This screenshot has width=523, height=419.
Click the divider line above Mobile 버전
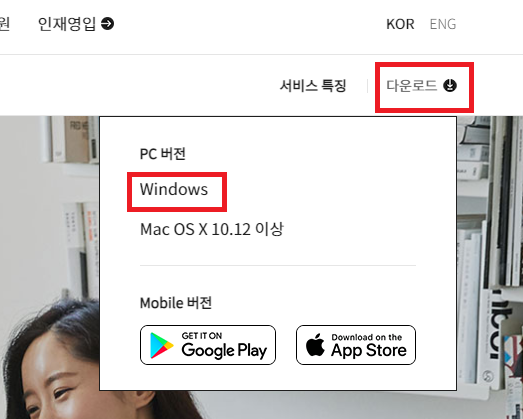coord(278,266)
